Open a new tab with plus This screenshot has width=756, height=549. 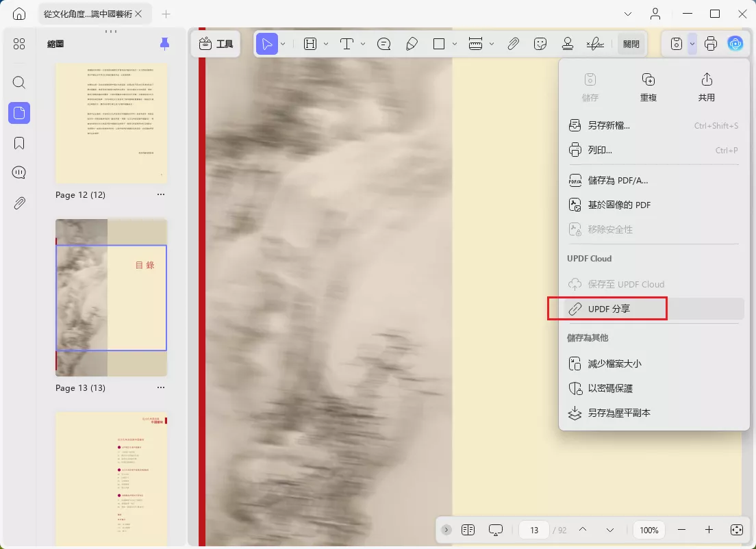pyautogui.click(x=166, y=14)
